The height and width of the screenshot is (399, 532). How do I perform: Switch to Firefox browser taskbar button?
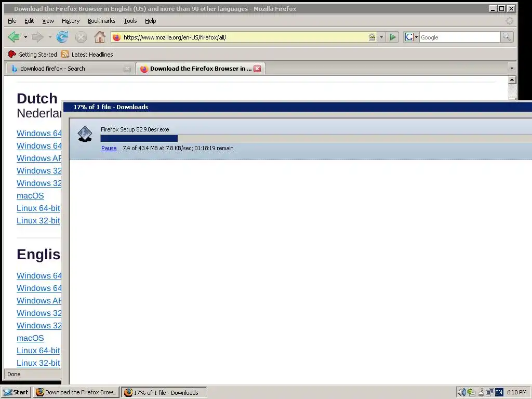tap(76, 392)
